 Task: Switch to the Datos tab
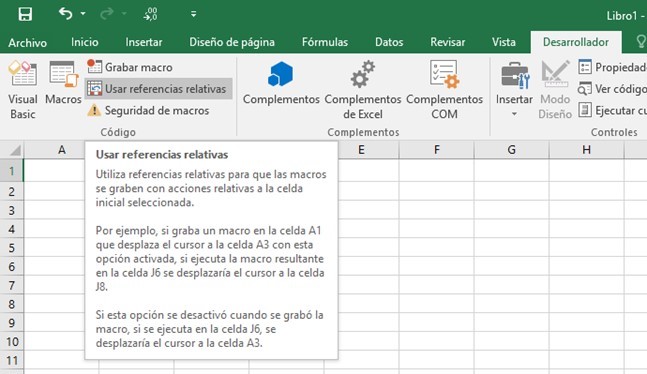[389, 42]
